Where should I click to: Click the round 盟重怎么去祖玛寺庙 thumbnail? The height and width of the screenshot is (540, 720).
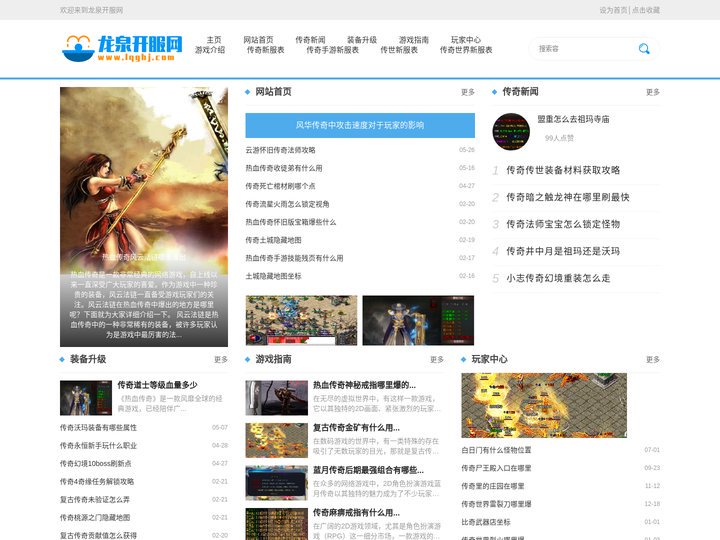(x=511, y=132)
